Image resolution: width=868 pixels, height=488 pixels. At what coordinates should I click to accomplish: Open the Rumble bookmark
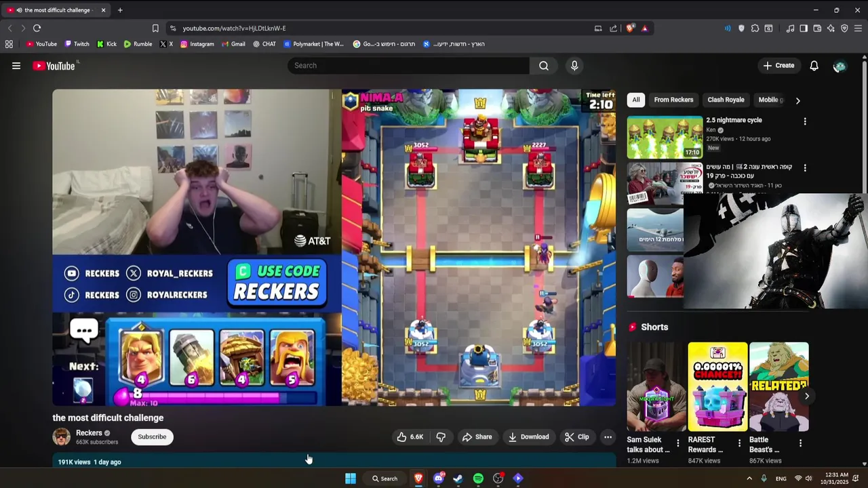click(x=138, y=44)
